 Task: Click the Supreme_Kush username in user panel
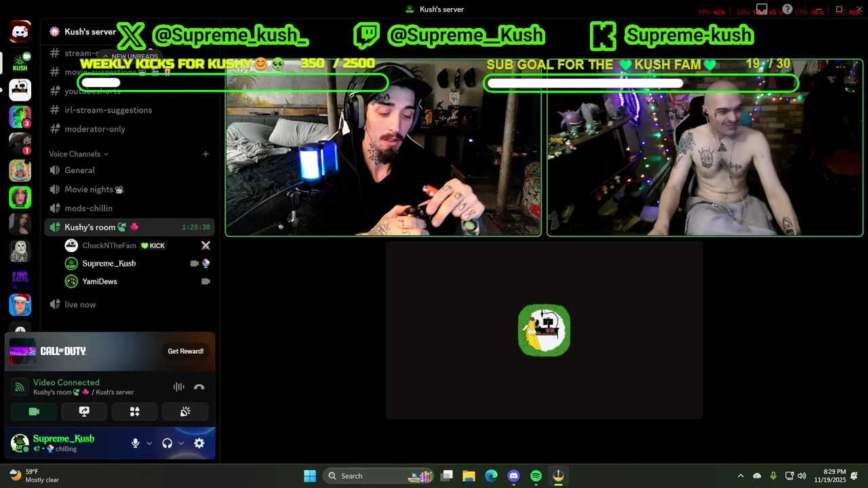point(64,439)
